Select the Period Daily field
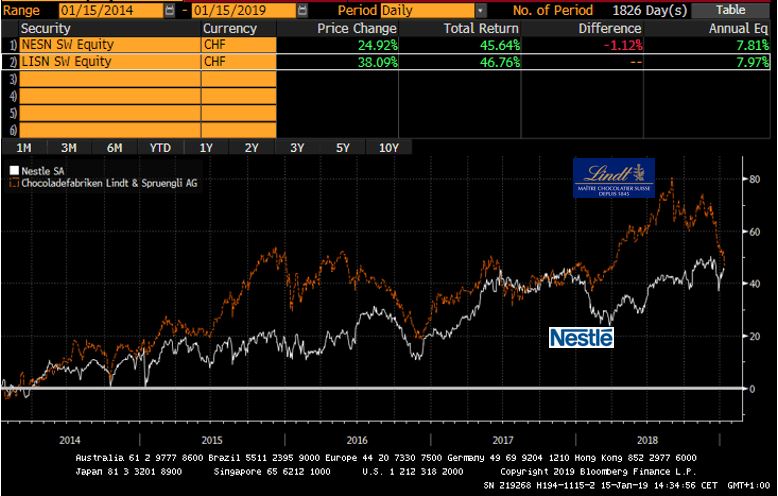 point(427,10)
